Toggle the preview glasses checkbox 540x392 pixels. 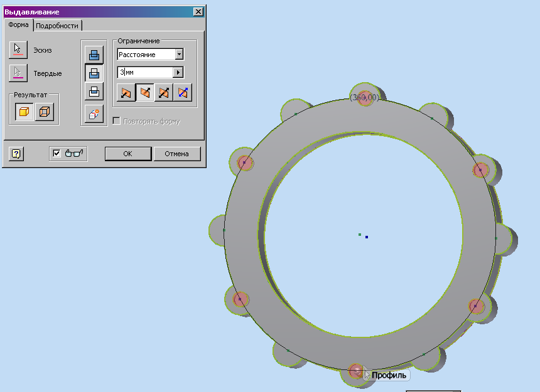pyautogui.click(x=57, y=154)
